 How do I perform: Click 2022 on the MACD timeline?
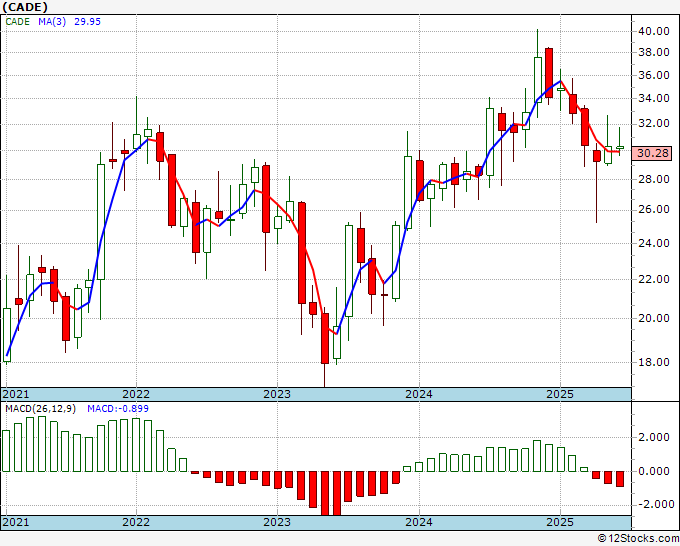[136, 522]
